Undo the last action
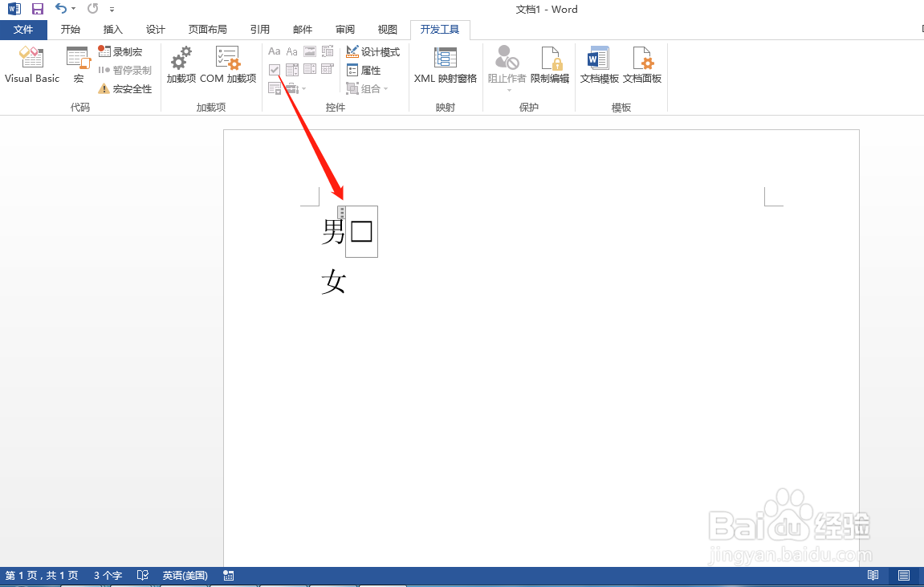 pos(61,9)
